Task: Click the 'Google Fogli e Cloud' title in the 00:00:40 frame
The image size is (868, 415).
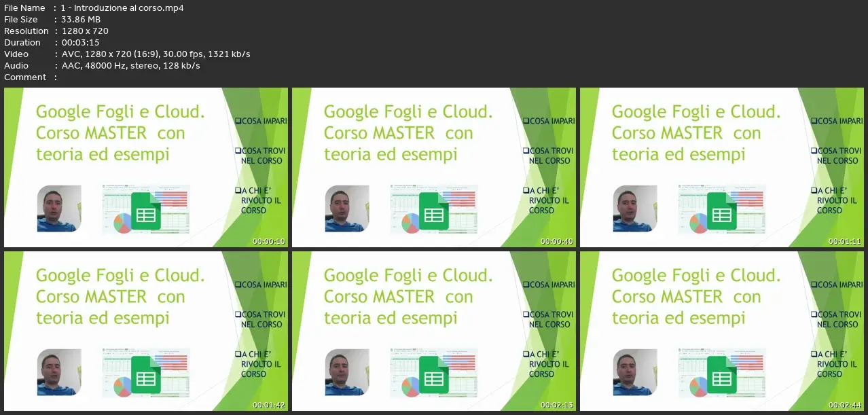Action: pos(408,112)
